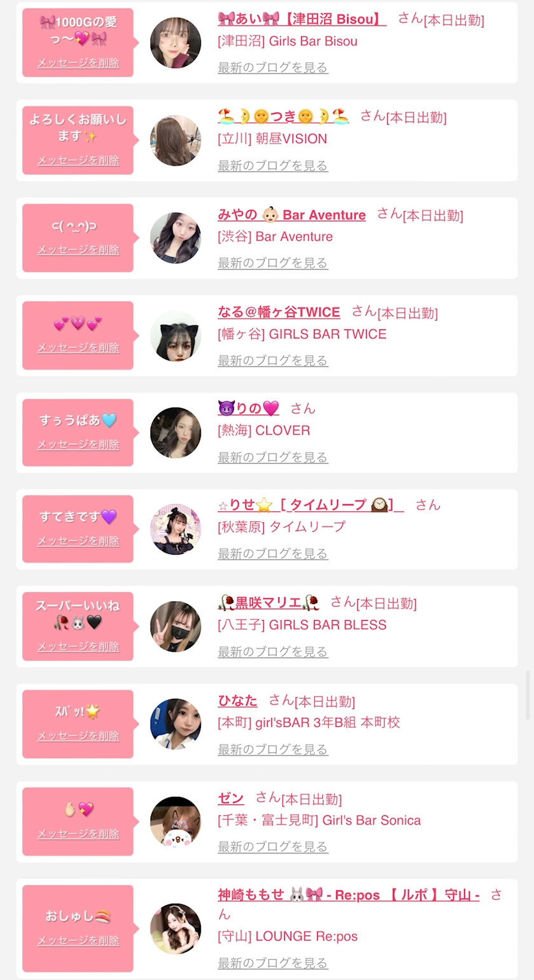Open the ひなた name link

click(238, 700)
